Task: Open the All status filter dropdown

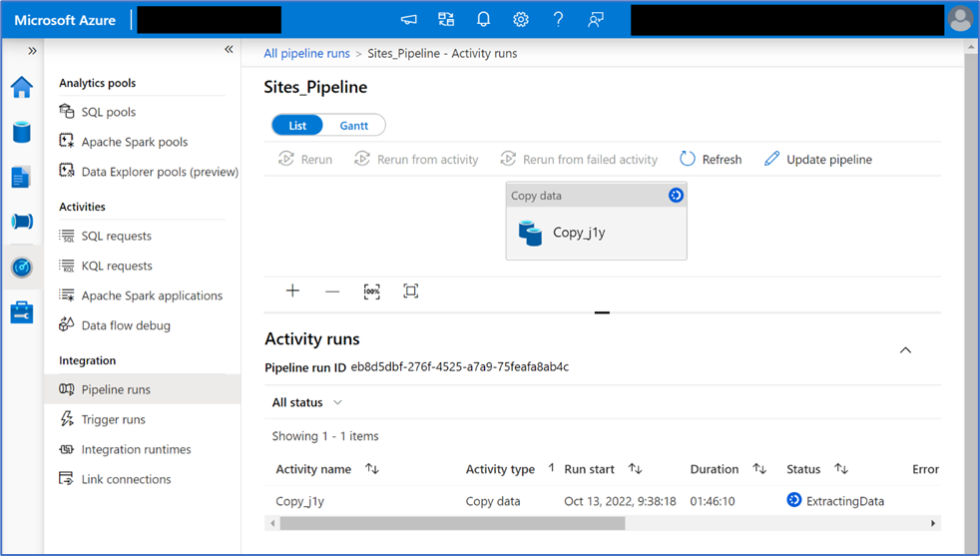Action: pos(307,402)
